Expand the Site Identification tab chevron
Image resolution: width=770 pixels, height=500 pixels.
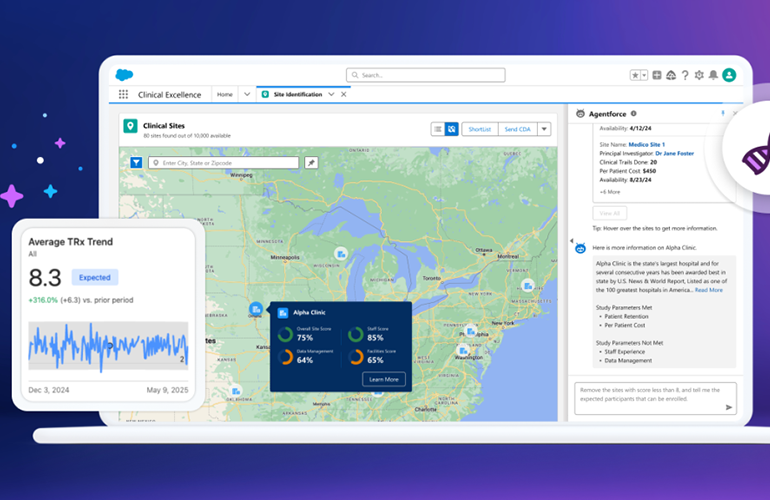click(x=331, y=94)
